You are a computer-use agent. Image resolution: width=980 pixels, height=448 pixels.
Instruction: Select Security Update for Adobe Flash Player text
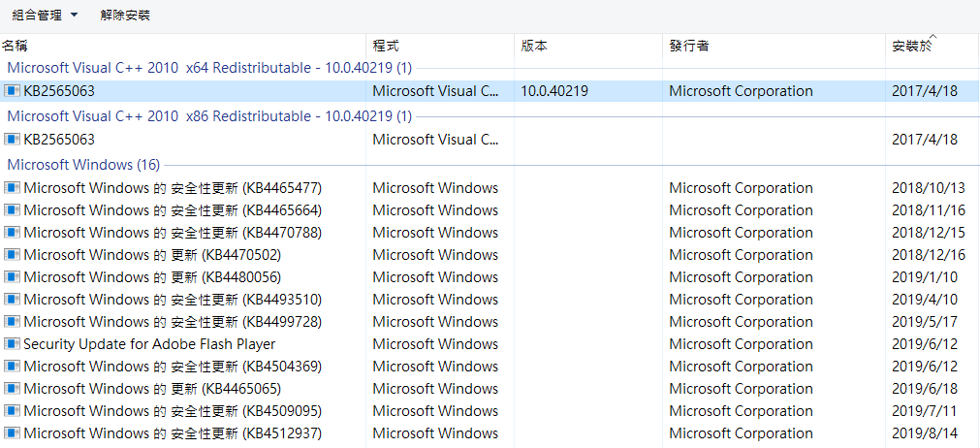coord(149,344)
